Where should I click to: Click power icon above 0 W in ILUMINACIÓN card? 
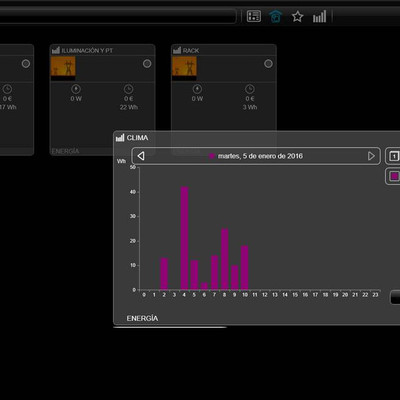point(76,89)
